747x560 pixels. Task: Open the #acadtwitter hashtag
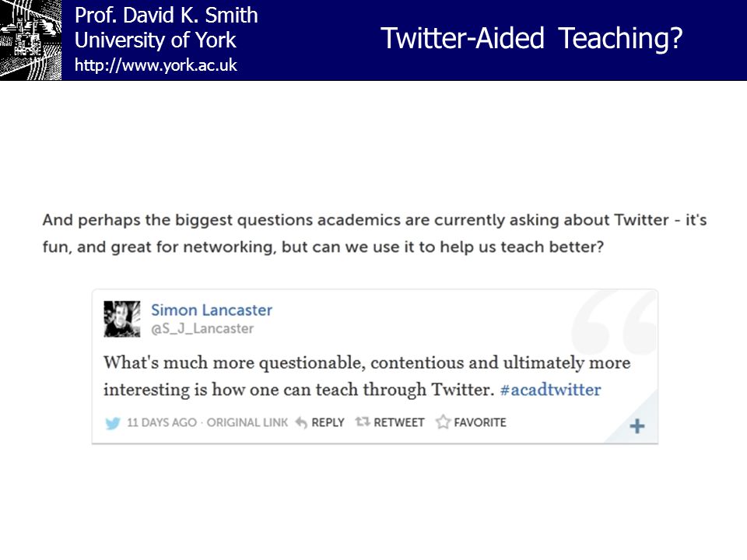point(550,390)
